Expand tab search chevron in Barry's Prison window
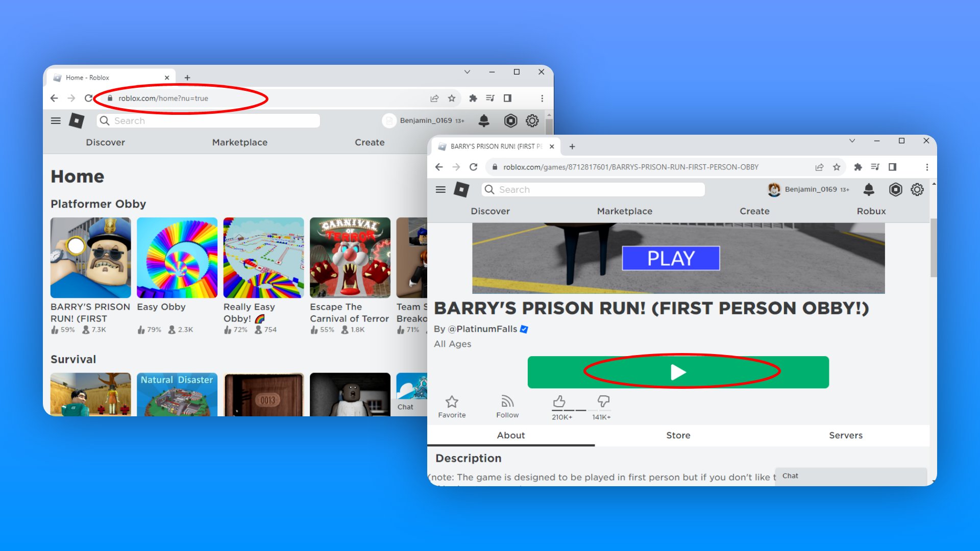The height and width of the screenshot is (551, 980). click(x=852, y=141)
